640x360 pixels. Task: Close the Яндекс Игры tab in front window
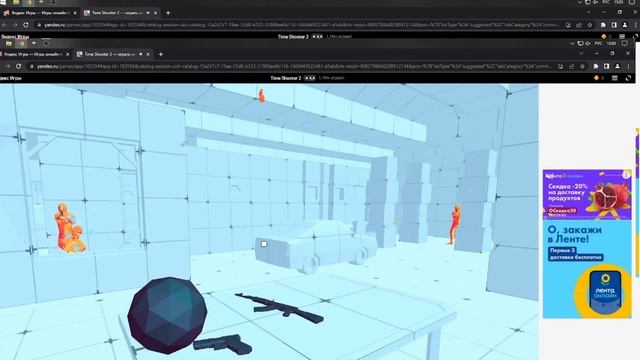pos(67,54)
